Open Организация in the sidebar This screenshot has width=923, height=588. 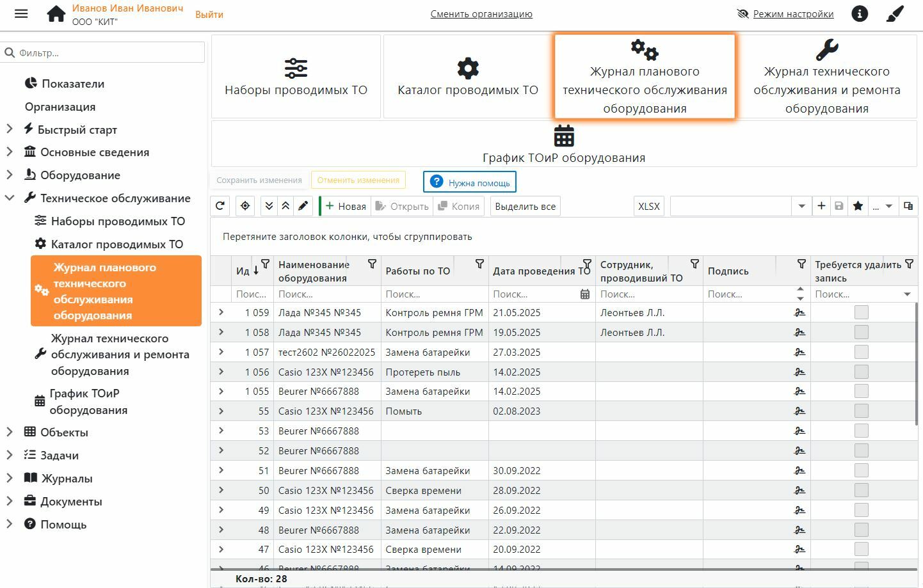(60, 106)
